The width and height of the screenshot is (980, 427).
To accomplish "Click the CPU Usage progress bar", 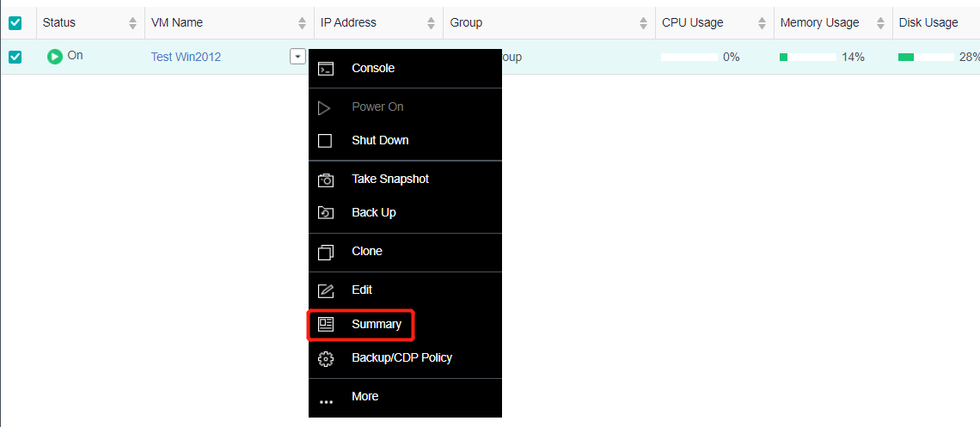I will [x=689, y=58].
